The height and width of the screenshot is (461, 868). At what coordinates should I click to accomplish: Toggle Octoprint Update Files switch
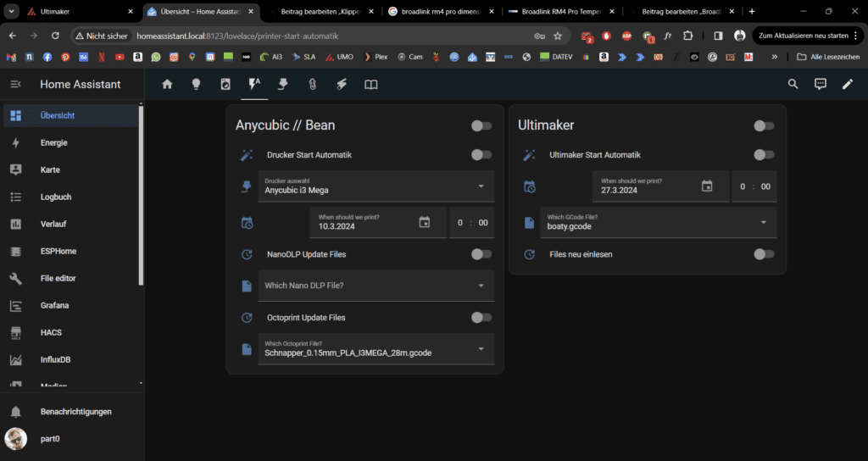pyautogui.click(x=481, y=318)
